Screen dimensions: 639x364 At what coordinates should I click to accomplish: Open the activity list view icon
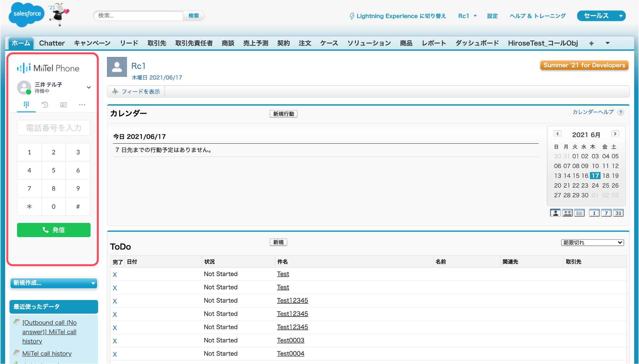[579, 213]
